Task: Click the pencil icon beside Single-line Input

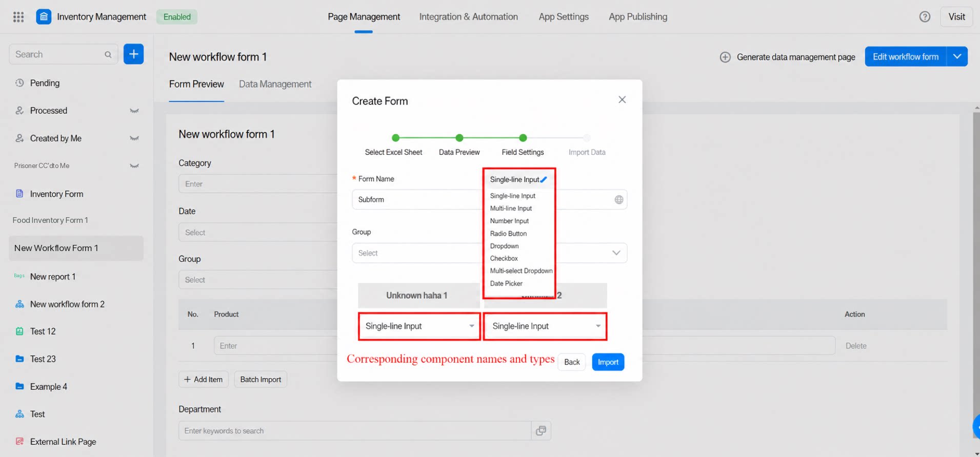Action: pyautogui.click(x=544, y=179)
